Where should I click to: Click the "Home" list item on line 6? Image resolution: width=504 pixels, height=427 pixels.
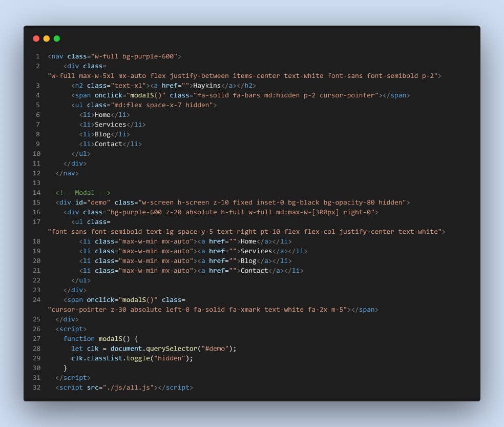(x=102, y=115)
